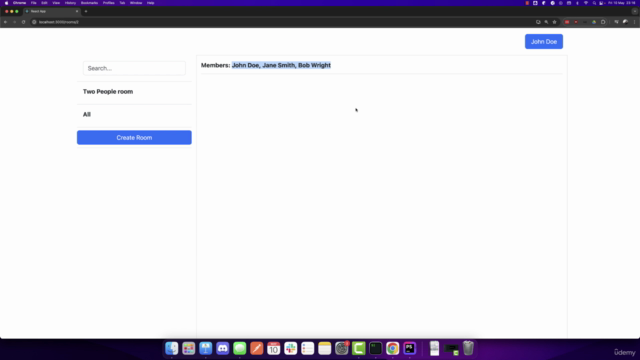Image resolution: width=640 pixels, height=360 pixels.
Task: Click the date and time in menu bar
Action: (x=622, y=3)
